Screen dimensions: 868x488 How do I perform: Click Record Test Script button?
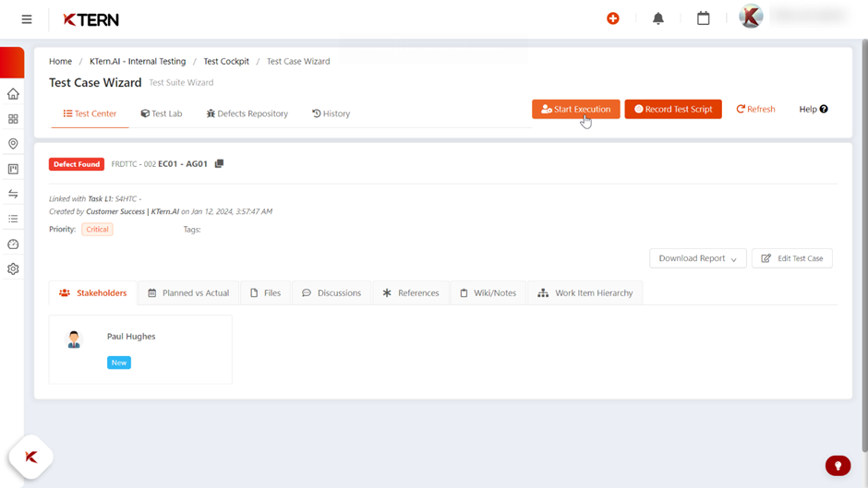673,109
